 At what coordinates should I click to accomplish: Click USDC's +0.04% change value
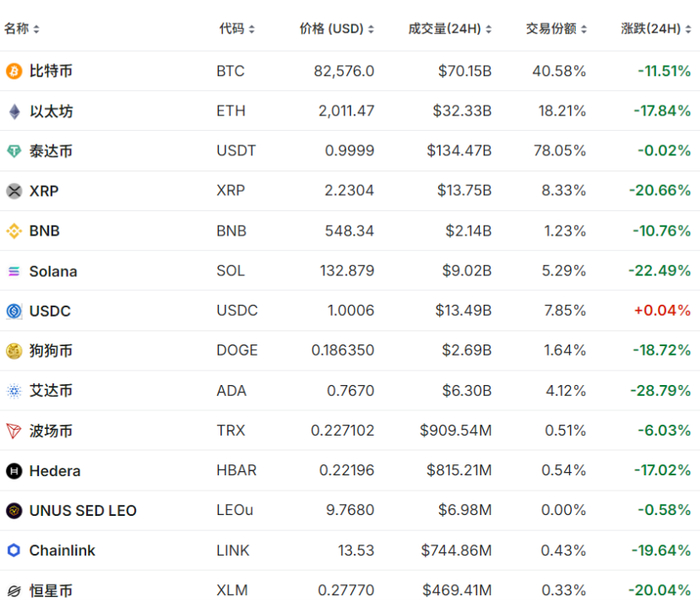(x=661, y=311)
